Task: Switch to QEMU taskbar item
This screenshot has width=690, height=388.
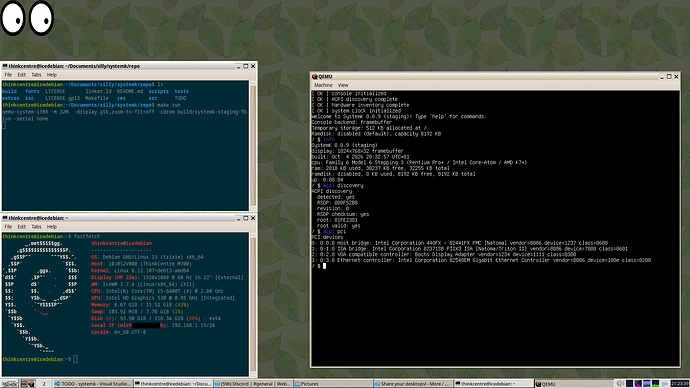Action: [x=574, y=384]
